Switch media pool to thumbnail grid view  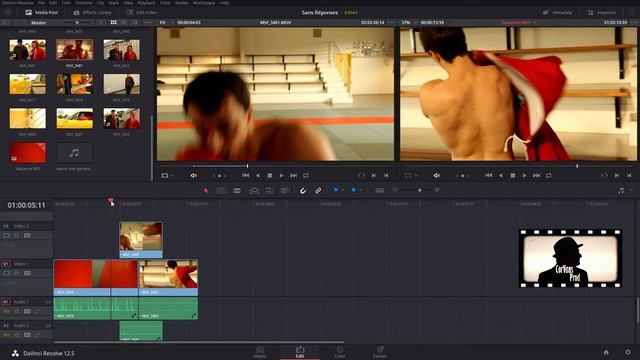coord(113,22)
